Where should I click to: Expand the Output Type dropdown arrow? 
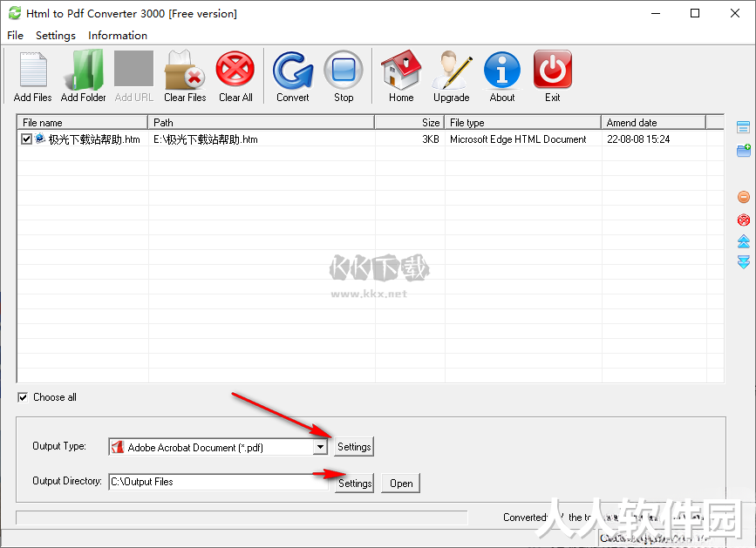(x=320, y=447)
